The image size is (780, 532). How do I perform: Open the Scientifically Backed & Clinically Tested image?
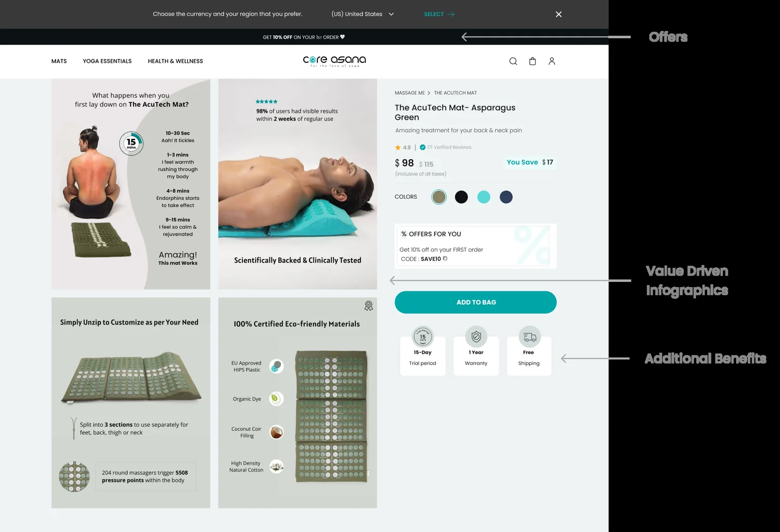pyautogui.click(x=297, y=184)
